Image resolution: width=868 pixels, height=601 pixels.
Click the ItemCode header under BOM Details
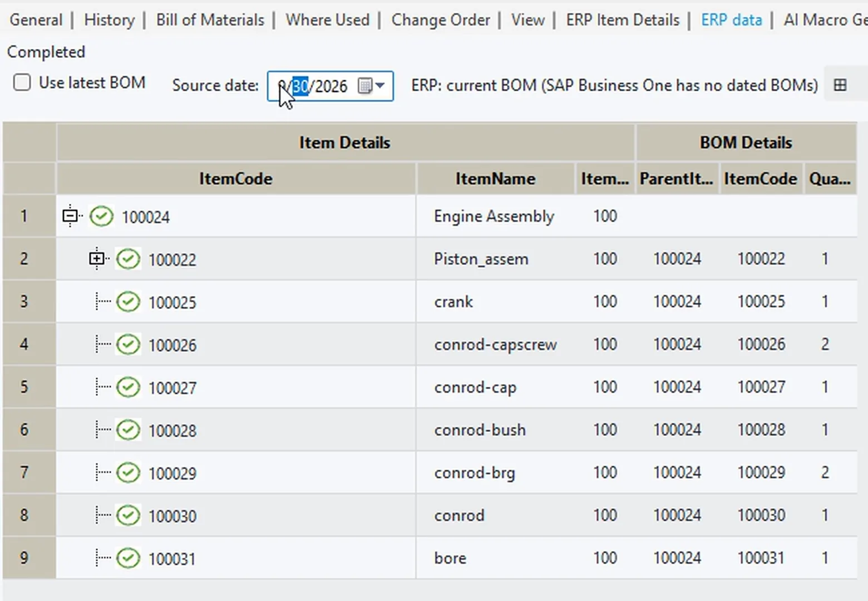click(x=761, y=179)
